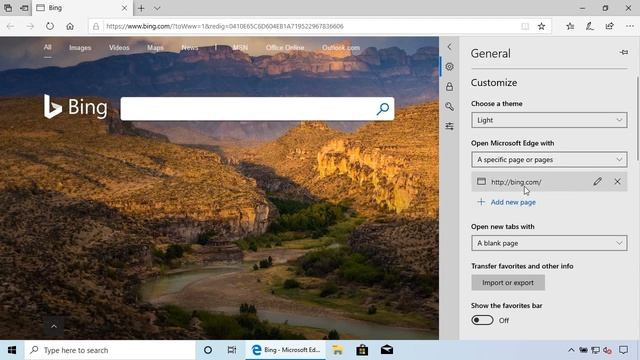Open Cortana circle icon
Viewport: 640px width, 360px height.
pos(208,350)
